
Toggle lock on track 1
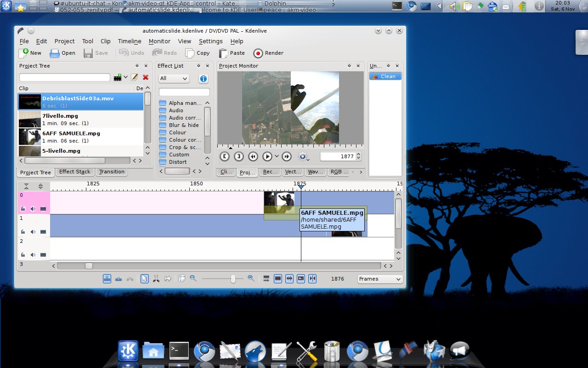(23, 232)
